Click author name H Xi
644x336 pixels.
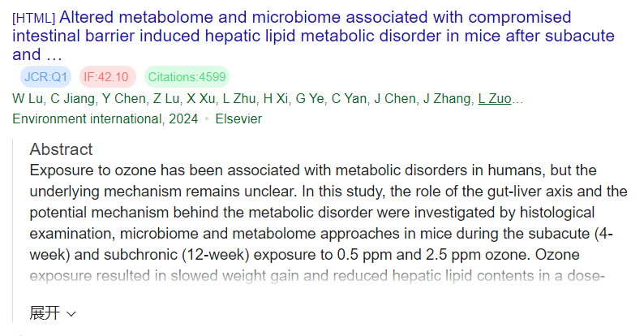tap(276, 99)
